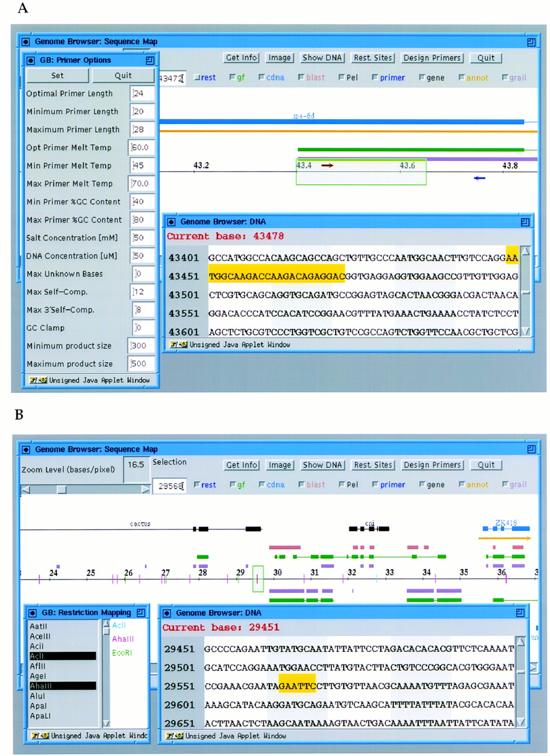This screenshot has width=550, height=756.
Task: Select blue reverse primer arrow near 43.8
Action: coord(480,177)
